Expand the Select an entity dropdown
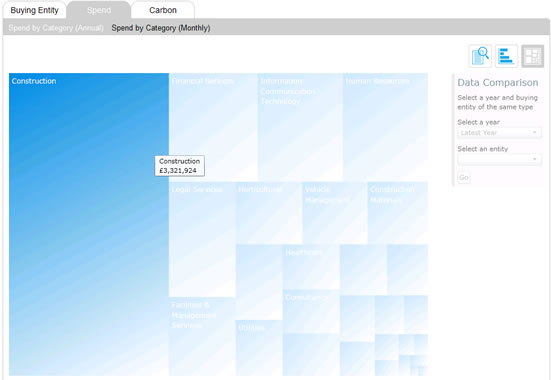This screenshot has height=380, width=551. (499, 159)
